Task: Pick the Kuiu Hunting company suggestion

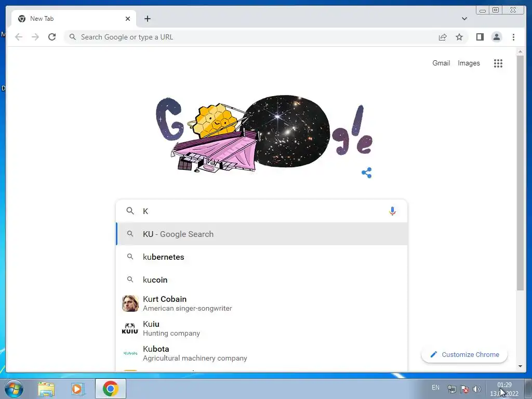Action: tap(262, 328)
